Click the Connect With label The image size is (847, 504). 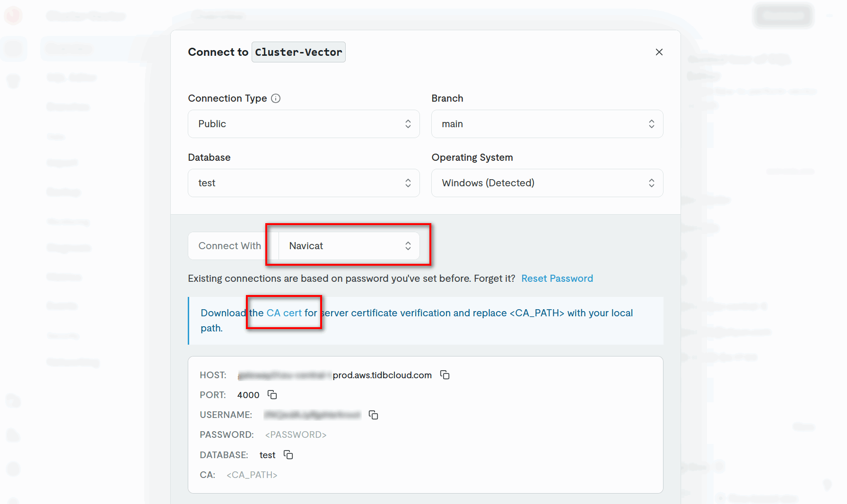point(229,246)
